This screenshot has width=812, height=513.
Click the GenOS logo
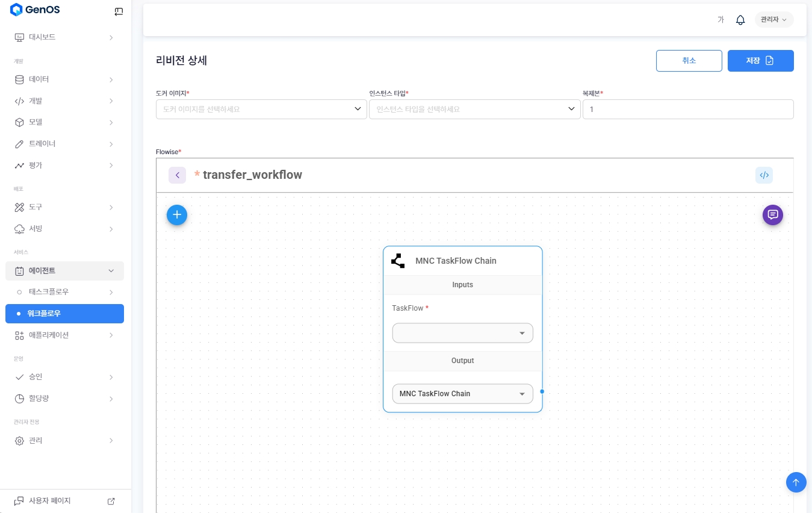click(x=35, y=10)
